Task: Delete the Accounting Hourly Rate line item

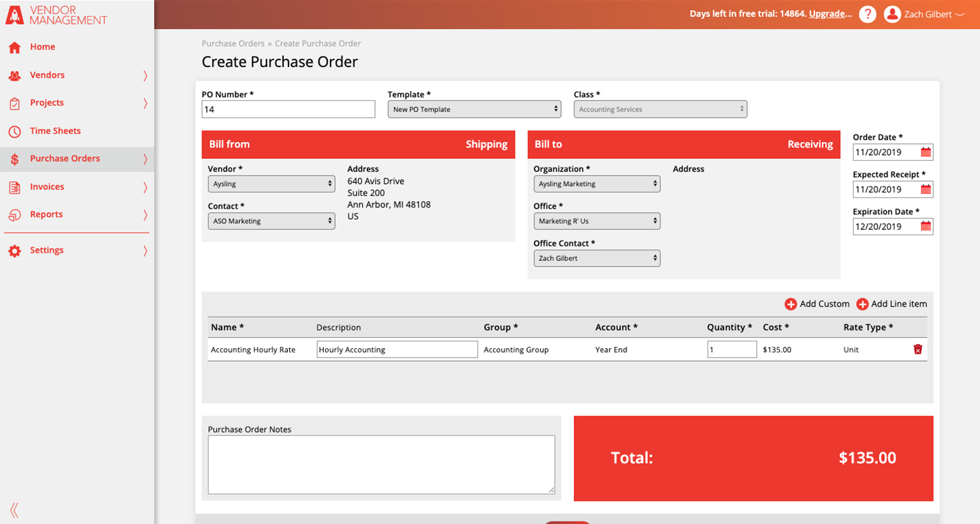Action: (918, 350)
